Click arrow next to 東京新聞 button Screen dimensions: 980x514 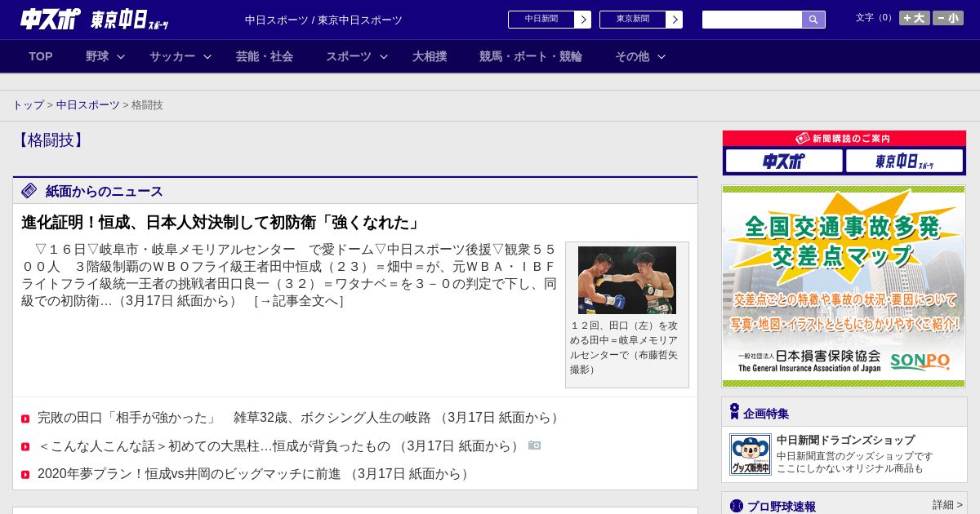pyautogui.click(x=675, y=20)
